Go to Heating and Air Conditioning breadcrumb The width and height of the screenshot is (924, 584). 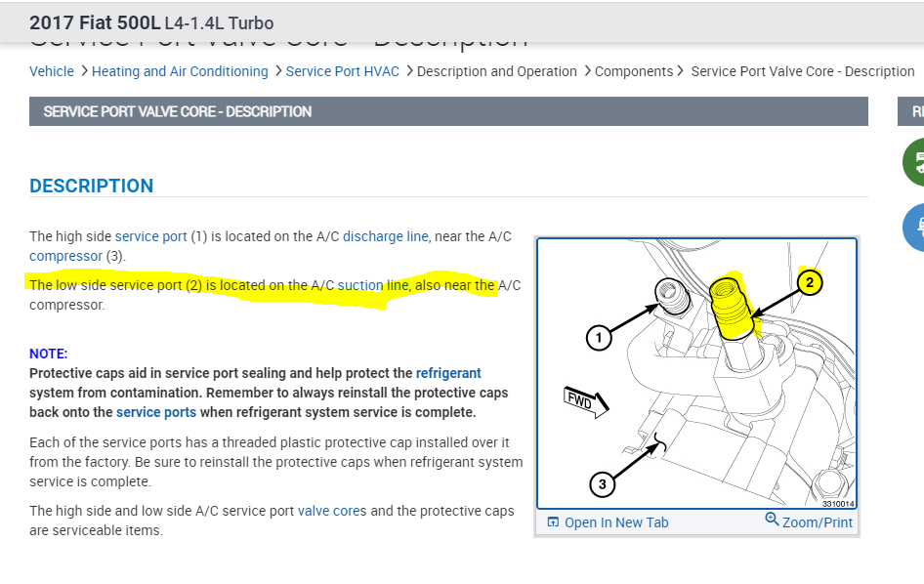point(180,71)
